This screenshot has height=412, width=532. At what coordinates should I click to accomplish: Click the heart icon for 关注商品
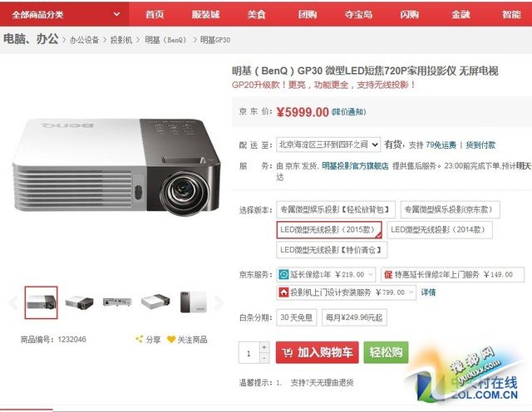(x=171, y=339)
